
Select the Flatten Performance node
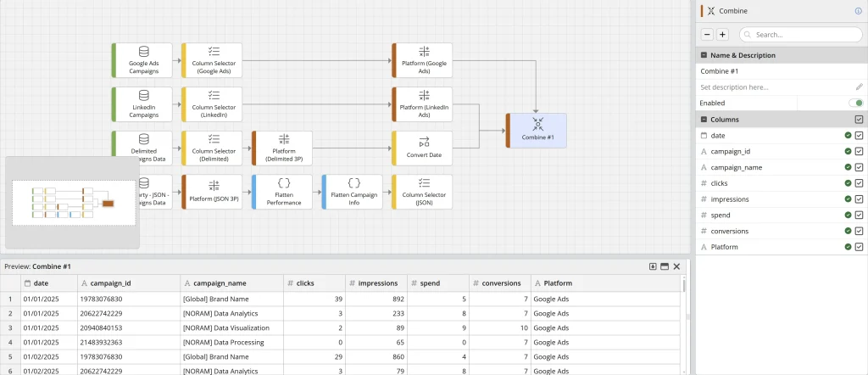pos(282,192)
